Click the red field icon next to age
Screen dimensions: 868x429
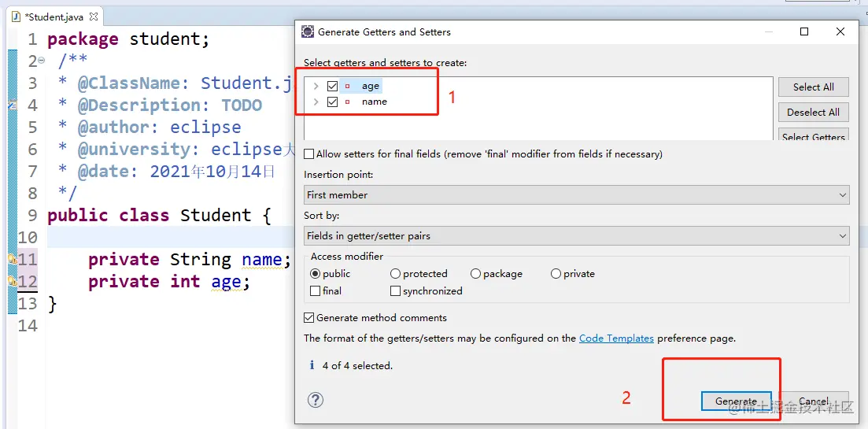click(348, 87)
